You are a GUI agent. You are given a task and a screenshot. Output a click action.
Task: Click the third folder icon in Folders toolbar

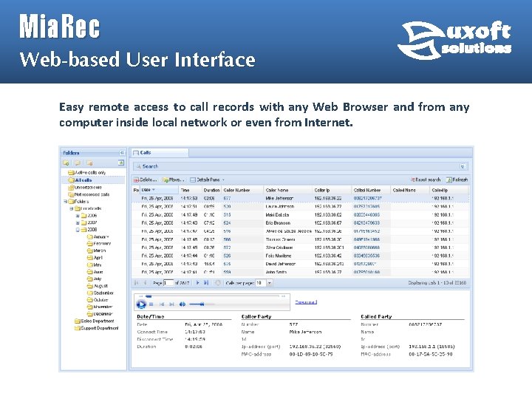[89, 163]
